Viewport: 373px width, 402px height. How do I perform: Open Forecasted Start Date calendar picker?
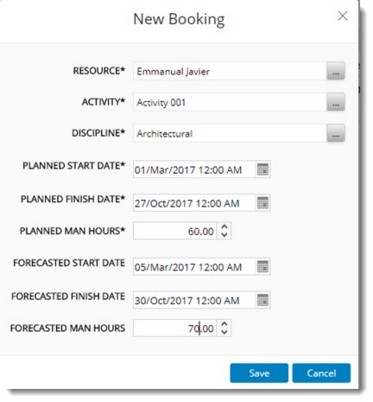pyautogui.click(x=263, y=267)
